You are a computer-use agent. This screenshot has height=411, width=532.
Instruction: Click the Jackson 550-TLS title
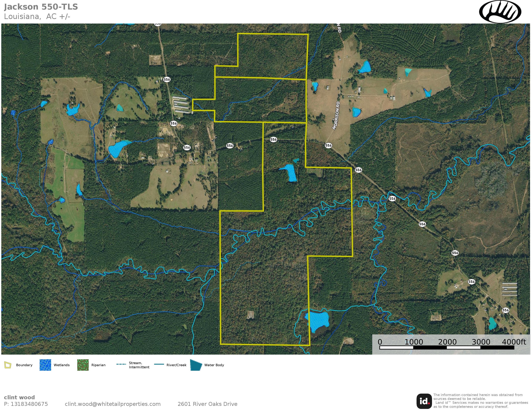[41, 7]
